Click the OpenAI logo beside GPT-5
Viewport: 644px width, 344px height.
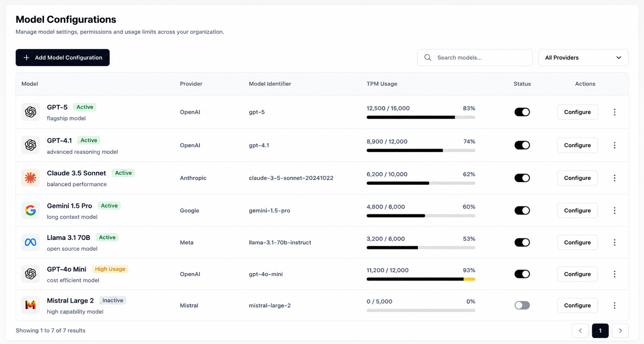(x=30, y=112)
